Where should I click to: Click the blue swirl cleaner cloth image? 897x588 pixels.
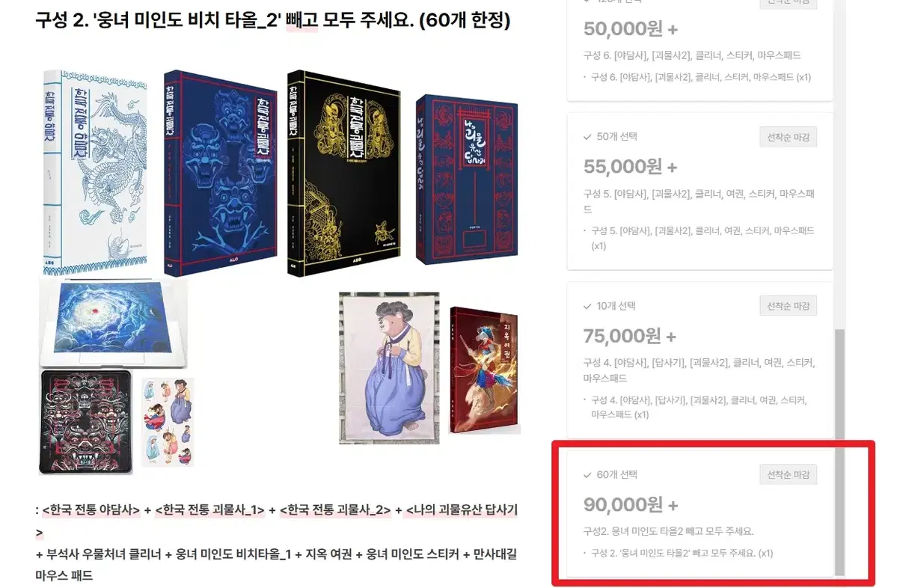113,322
